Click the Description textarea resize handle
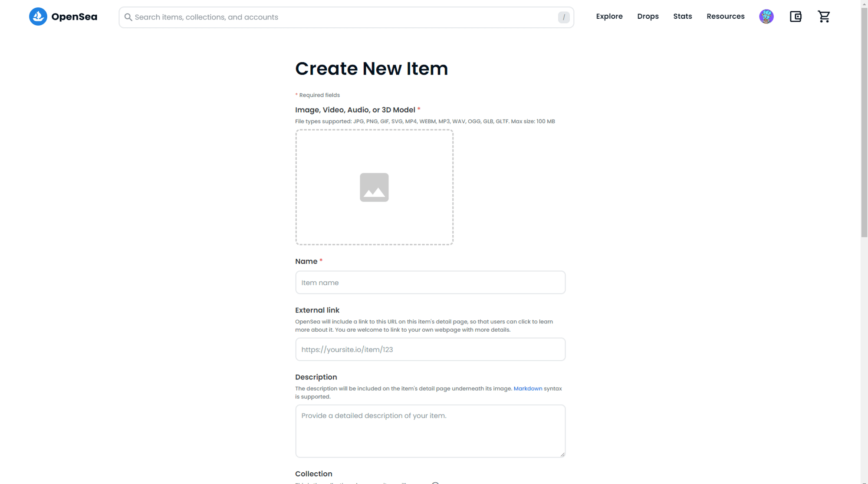Viewport: 868px width, 484px height. pyautogui.click(x=562, y=454)
